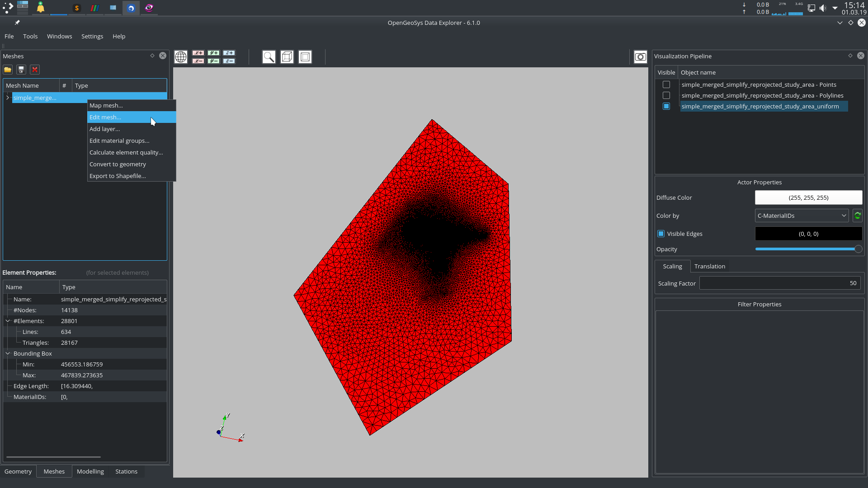Enable visibility checkbox for uniform mesh layer

[x=666, y=106]
